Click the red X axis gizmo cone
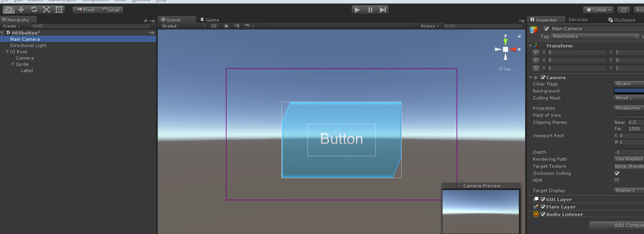The width and height of the screenshot is (644, 234). tap(513, 49)
